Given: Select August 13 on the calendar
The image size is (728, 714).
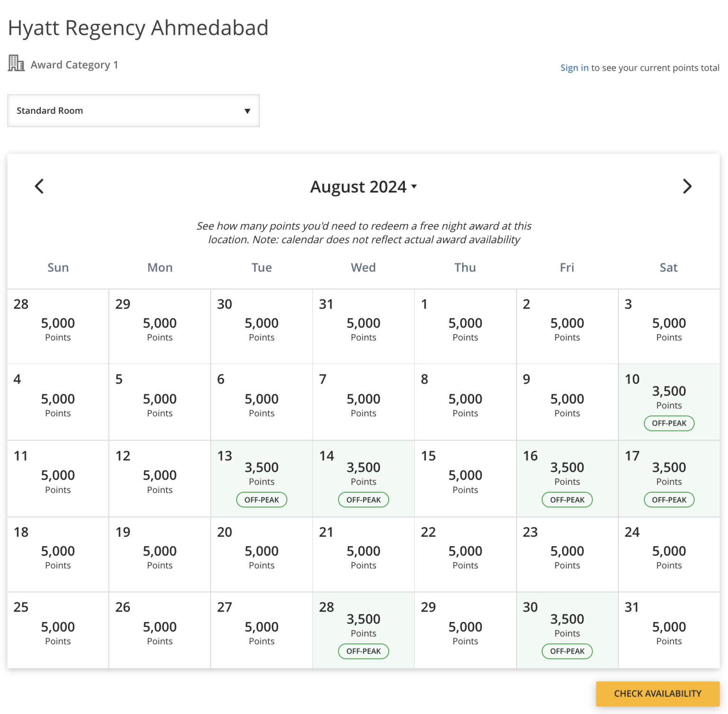Looking at the screenshot, I should tap(261, 478).
